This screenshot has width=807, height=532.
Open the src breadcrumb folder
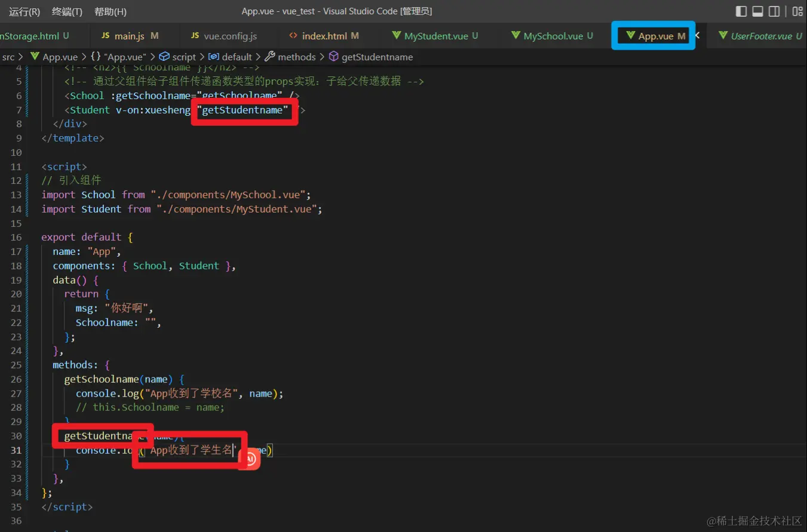8,57
